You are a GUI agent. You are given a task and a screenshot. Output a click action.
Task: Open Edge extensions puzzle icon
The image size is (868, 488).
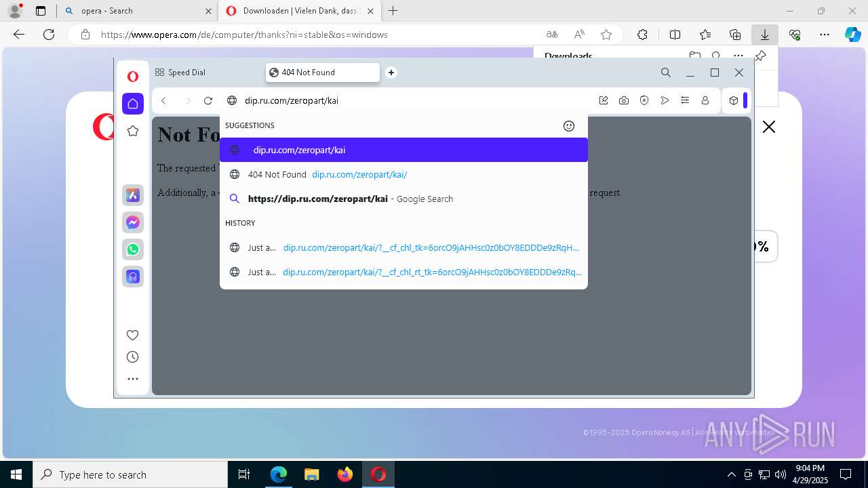642,35
